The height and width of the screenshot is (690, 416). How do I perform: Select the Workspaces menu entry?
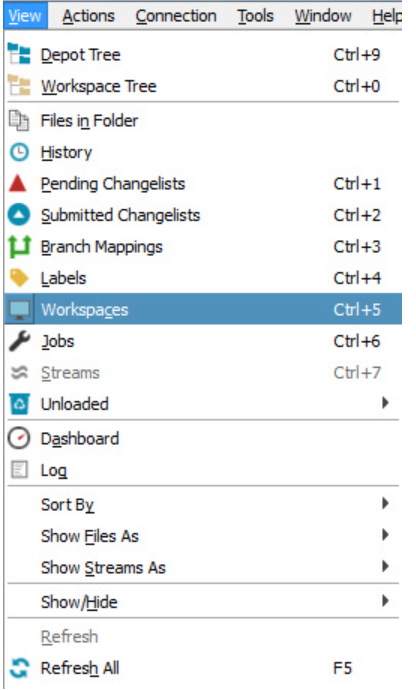tap(203, 309)
